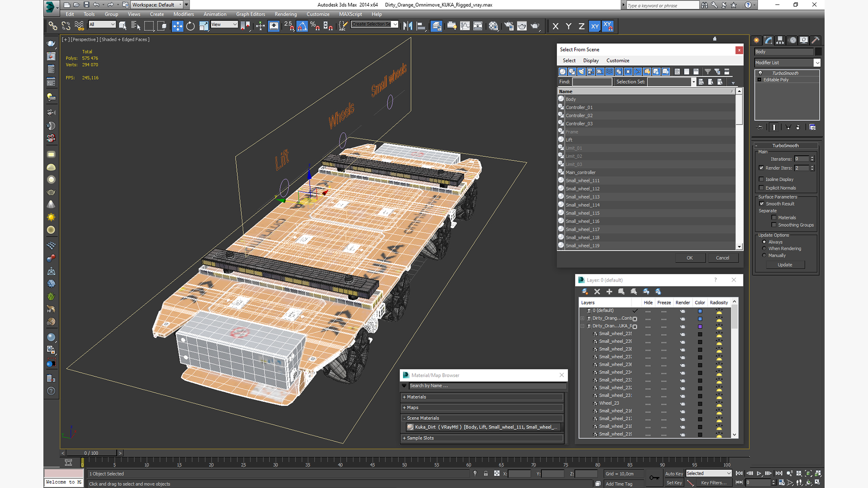Click delete layer X icon in Layer window
The width and height of the screenshot is (868, 488).
click(597, 291)
